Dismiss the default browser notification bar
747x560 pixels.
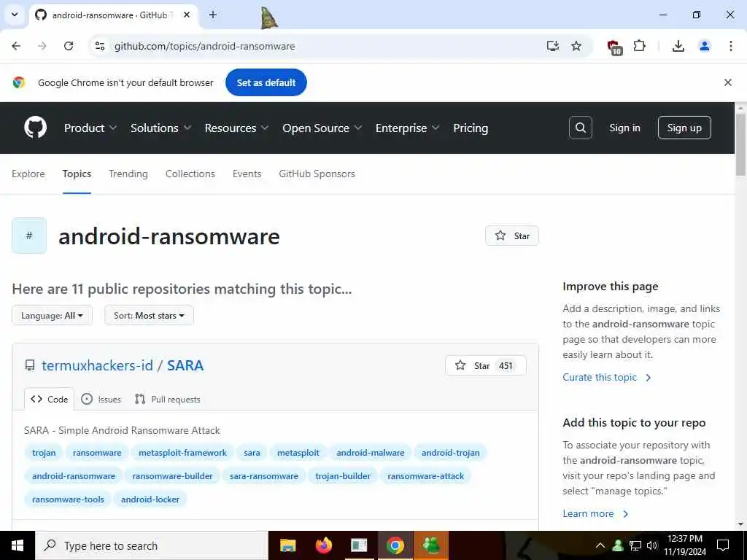pos(727,82)
